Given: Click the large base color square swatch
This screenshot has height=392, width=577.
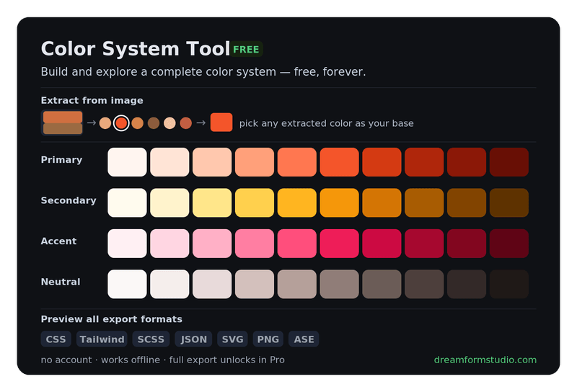Looking at the screenshot, I should pos(221,122).
